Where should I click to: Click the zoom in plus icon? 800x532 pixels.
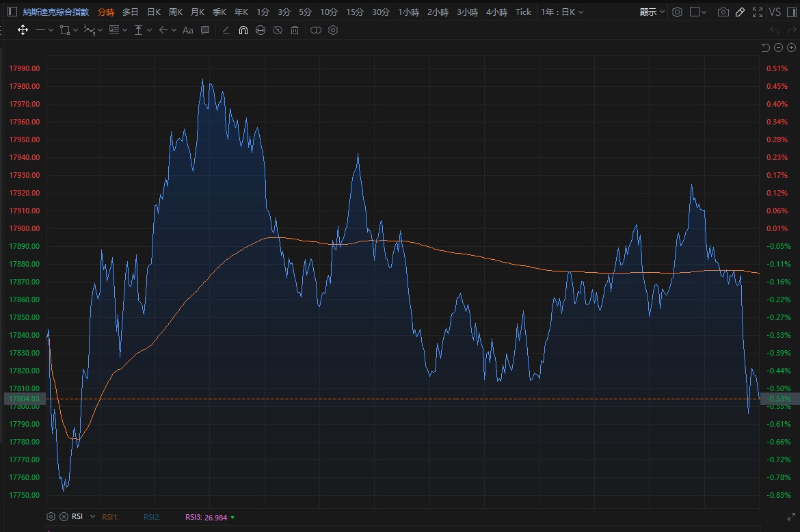tap(791, 47)
